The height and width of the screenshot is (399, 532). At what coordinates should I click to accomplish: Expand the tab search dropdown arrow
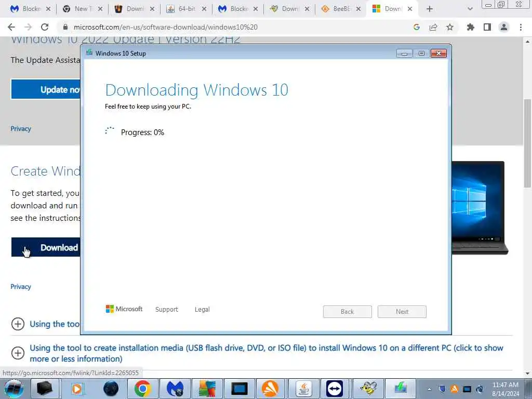(x=470, y=9)
